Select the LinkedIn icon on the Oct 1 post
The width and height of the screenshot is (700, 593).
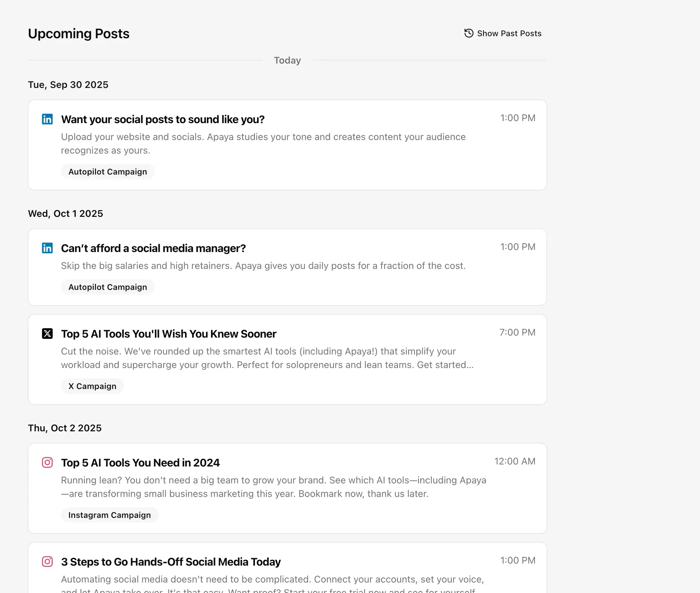click(x=47, y=248)
